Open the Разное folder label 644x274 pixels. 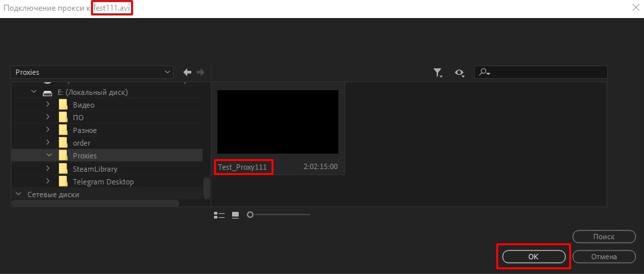[85, 130]
